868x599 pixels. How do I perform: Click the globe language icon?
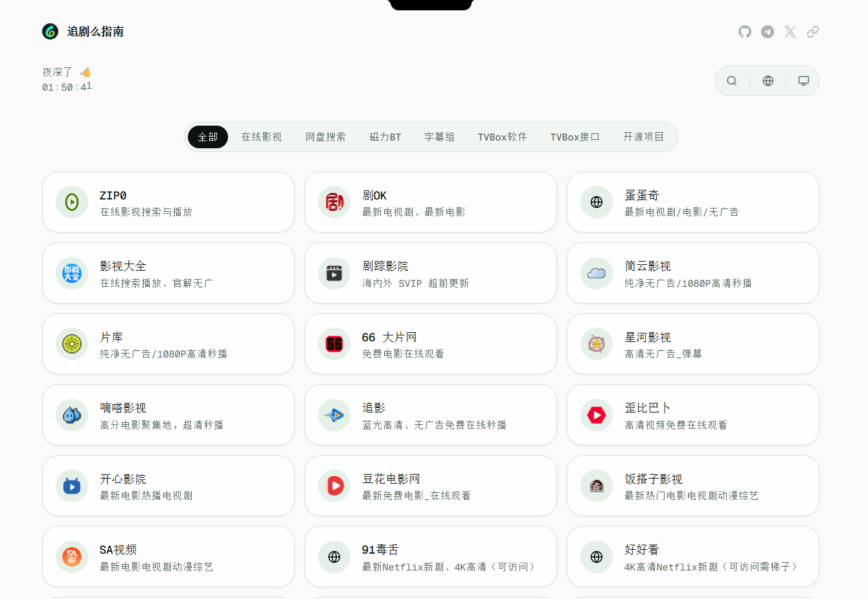point(768,81)
